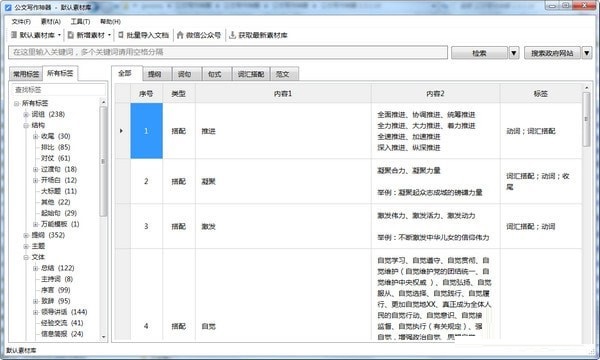600x360 pixels.
Task: Click the 起始句 (29) tree item
Action: [59, 213]
